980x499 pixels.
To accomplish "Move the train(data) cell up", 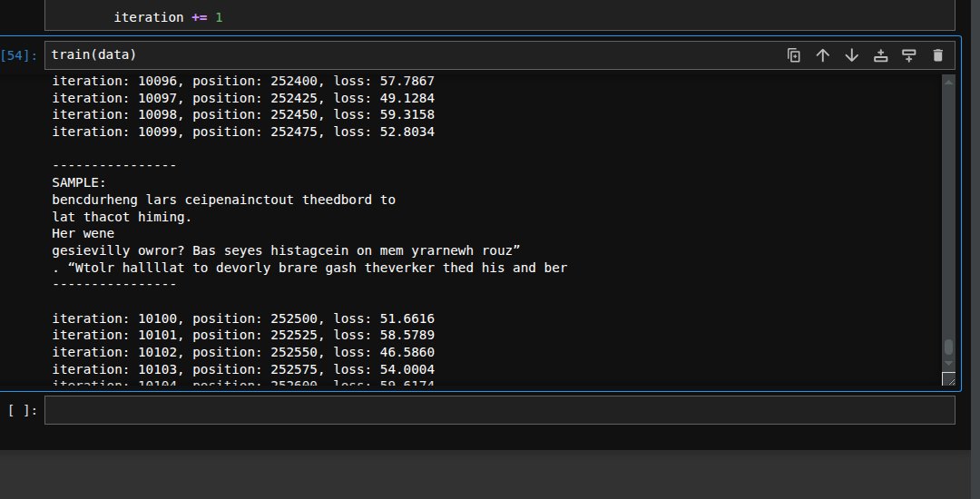I will [822, 55].
